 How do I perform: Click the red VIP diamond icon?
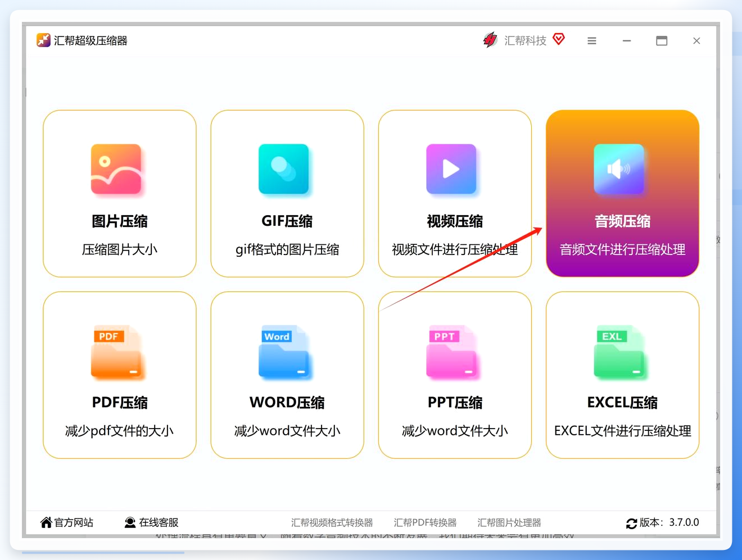(x=559, y=39)
